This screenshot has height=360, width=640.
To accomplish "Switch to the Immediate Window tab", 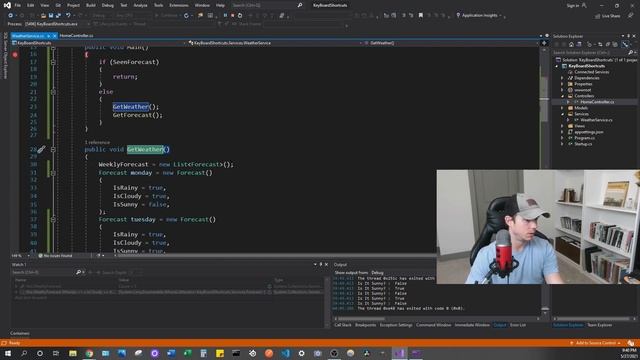I will [x=472, y=325].
